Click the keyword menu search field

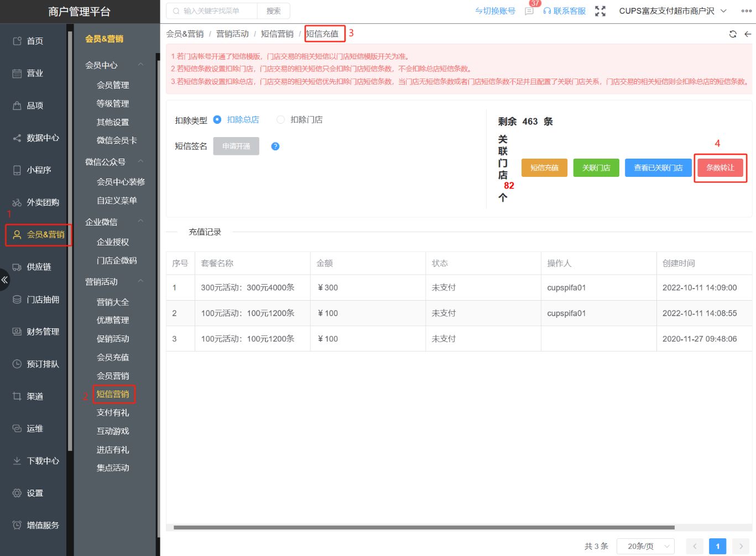(212, 11)
